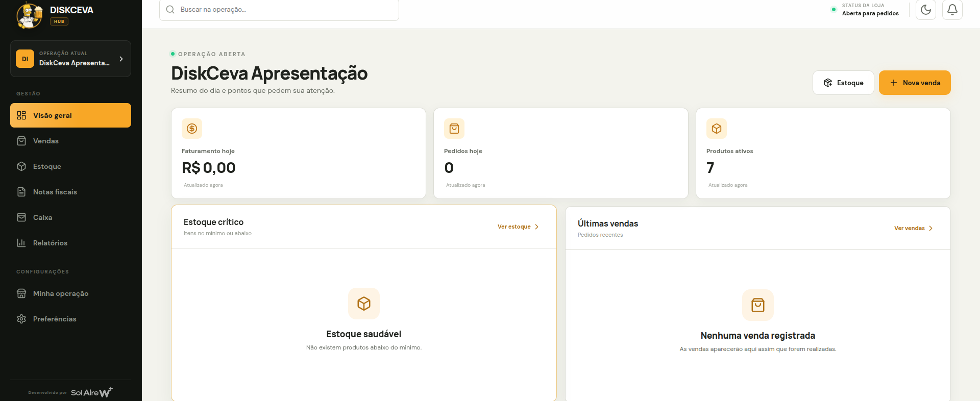Image resolution: width=980 pixels, height=401 pixels.
Task: Click the 'Estoque crítico' card heading
Action: pos(213,222)
